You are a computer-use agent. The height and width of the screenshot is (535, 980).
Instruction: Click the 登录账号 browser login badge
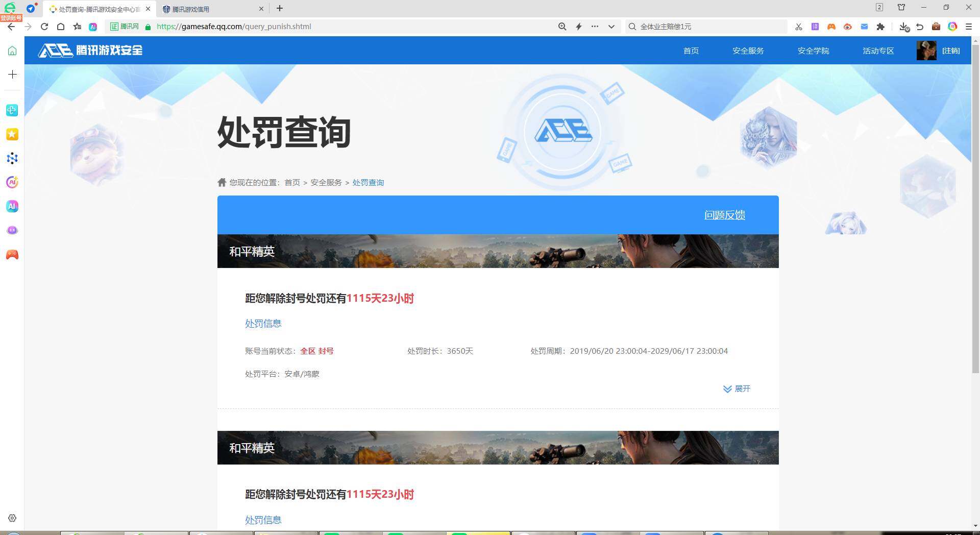[11, 18]
